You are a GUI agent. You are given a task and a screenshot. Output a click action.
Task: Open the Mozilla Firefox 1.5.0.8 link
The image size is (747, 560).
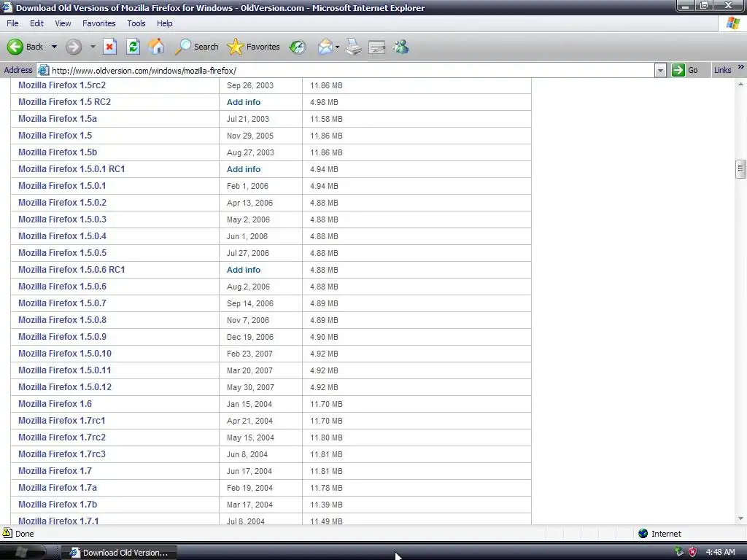[x=62, y=320]
